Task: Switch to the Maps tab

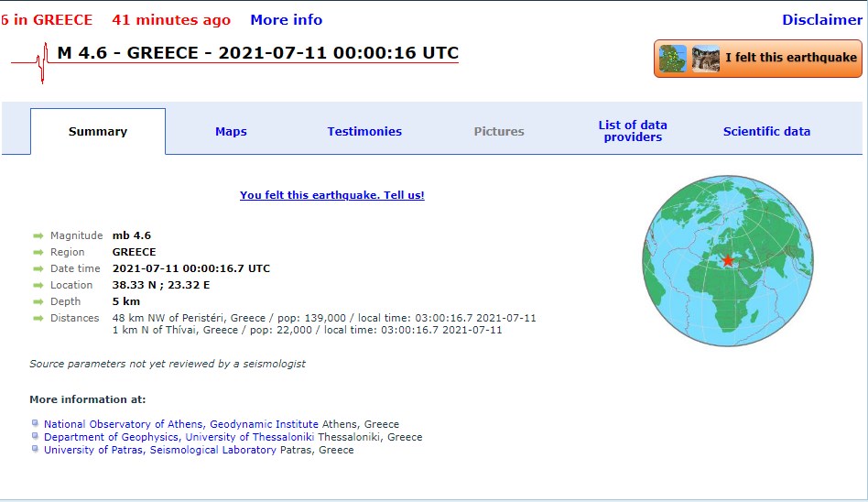Action: pyautogui.click(x=231, y=131)
